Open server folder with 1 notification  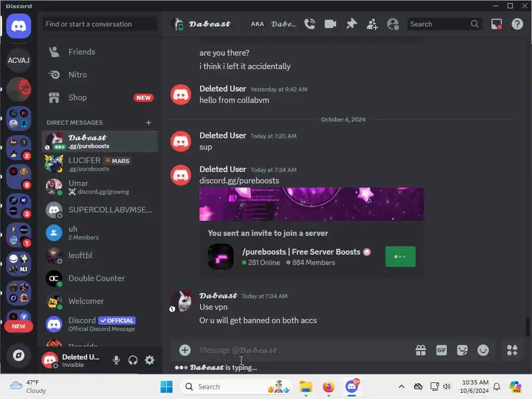[x=19, y=235]
